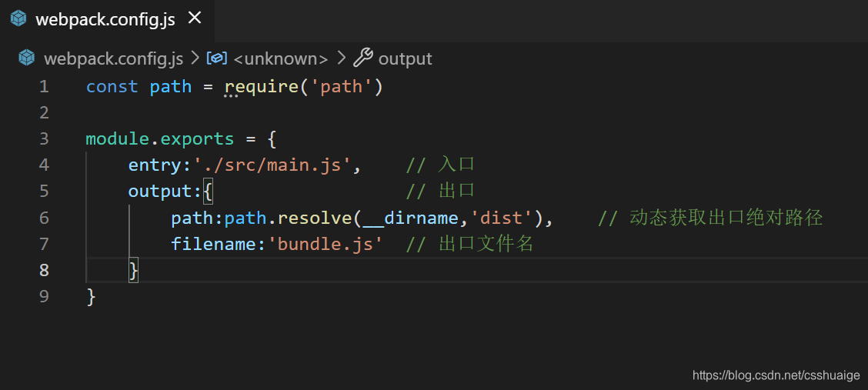Click line number 8 in gutter
This screenshot has height=390, width=868.
pos(44,270)
